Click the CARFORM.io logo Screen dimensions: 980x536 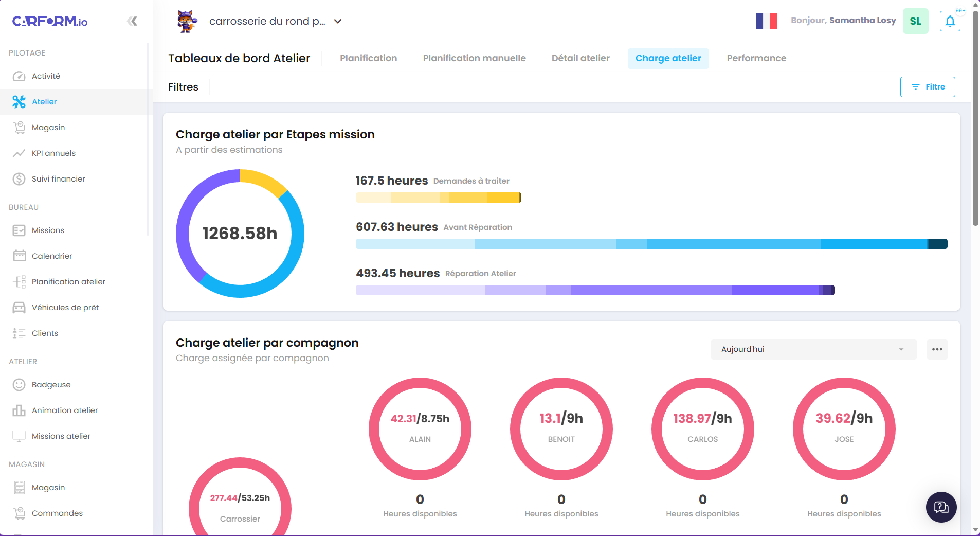click(x=49, y=21)
